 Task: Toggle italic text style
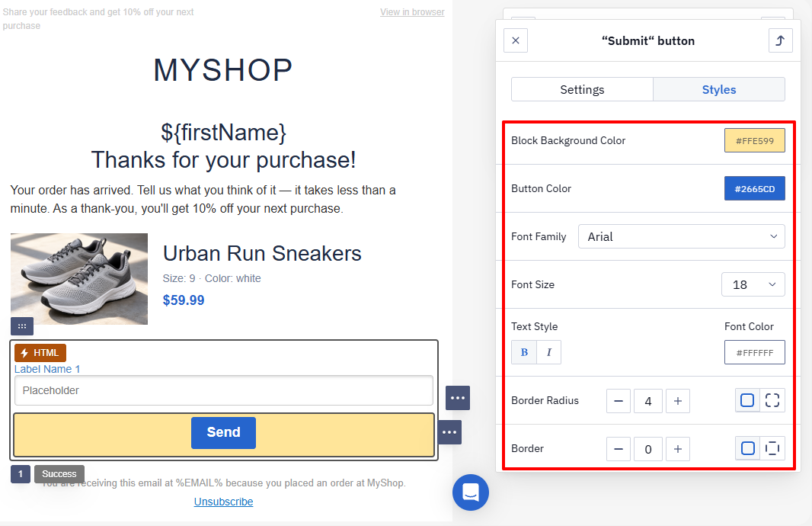pyautogui.click(x=549, y=352)
